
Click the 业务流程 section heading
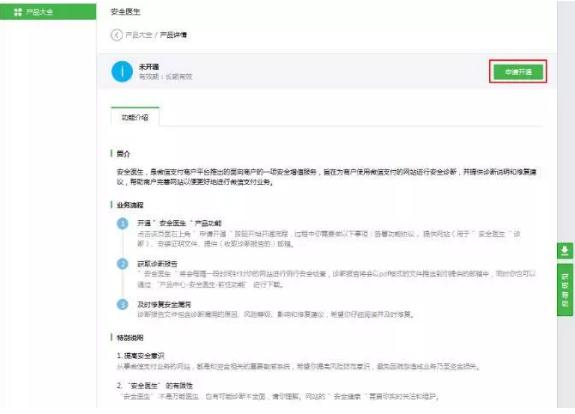pyautogui.click(x=130, y=205)
